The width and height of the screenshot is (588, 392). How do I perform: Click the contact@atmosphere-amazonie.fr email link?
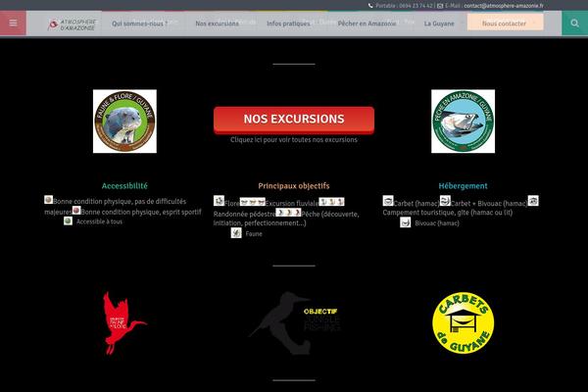(x=504, y=6)
